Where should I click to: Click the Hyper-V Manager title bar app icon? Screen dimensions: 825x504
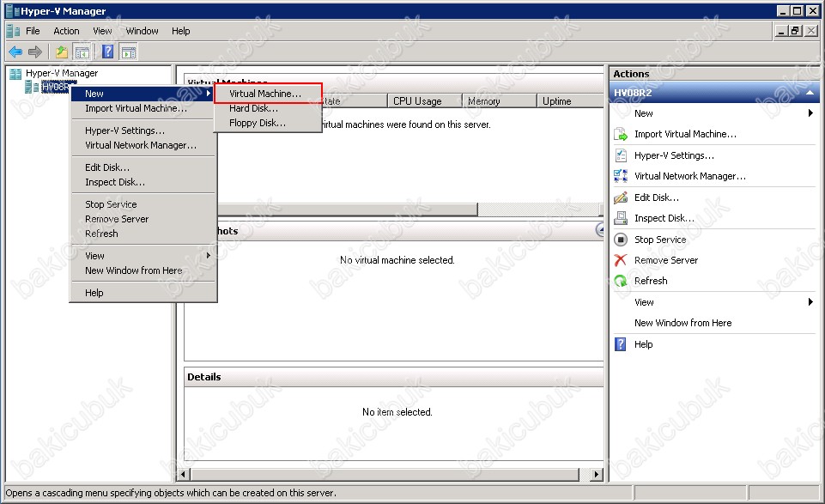(x=11, y=11)
